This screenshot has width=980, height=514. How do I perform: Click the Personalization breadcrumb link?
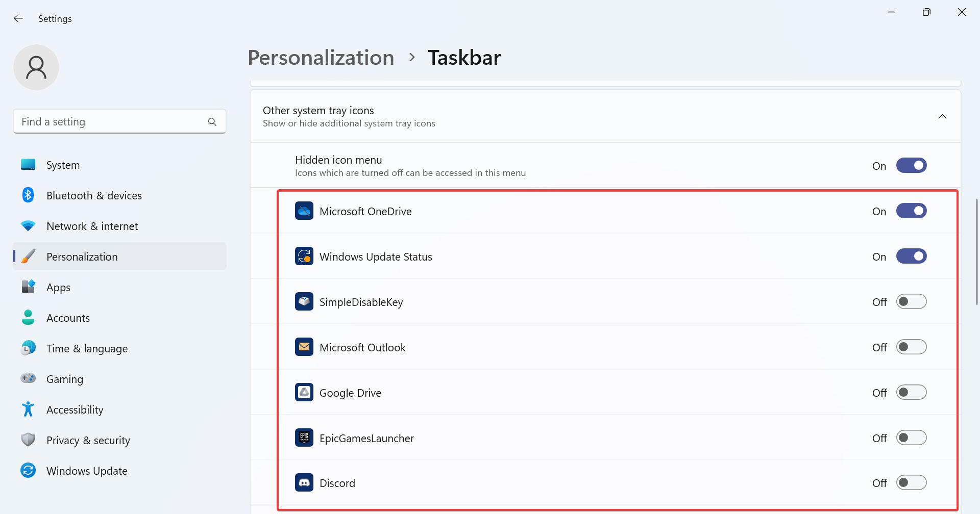321,58
